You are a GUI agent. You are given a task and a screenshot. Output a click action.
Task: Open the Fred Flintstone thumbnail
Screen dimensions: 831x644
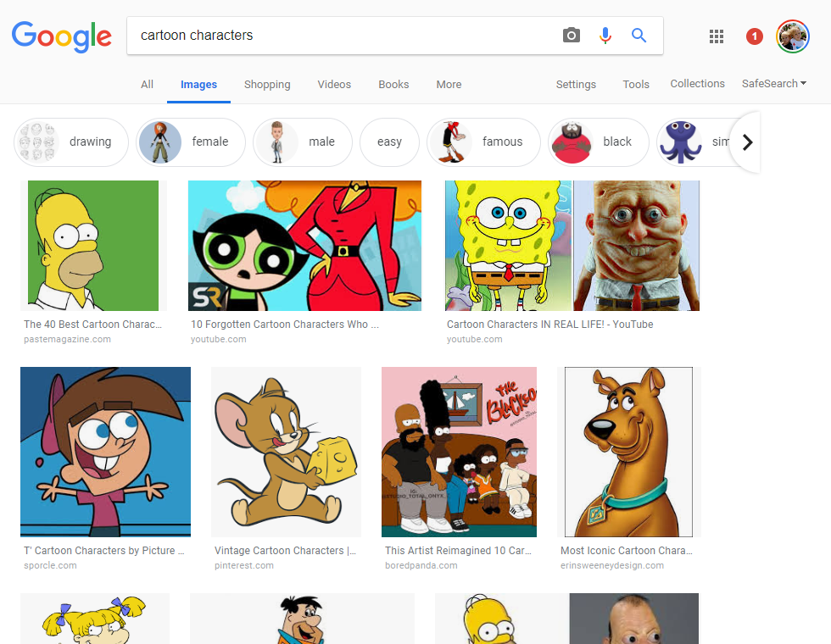(302, 619)
